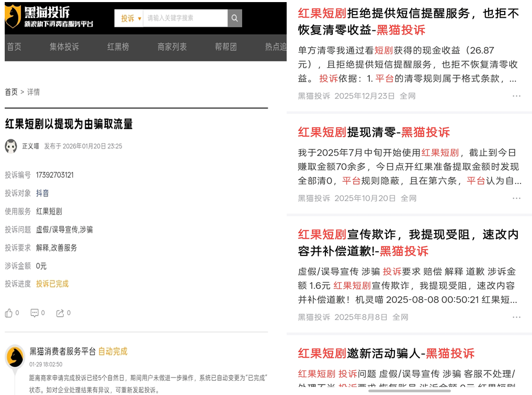This screenshot has width=532, height=395.
Task: Click the comment bubble icon
Action: tap(35, 313)
